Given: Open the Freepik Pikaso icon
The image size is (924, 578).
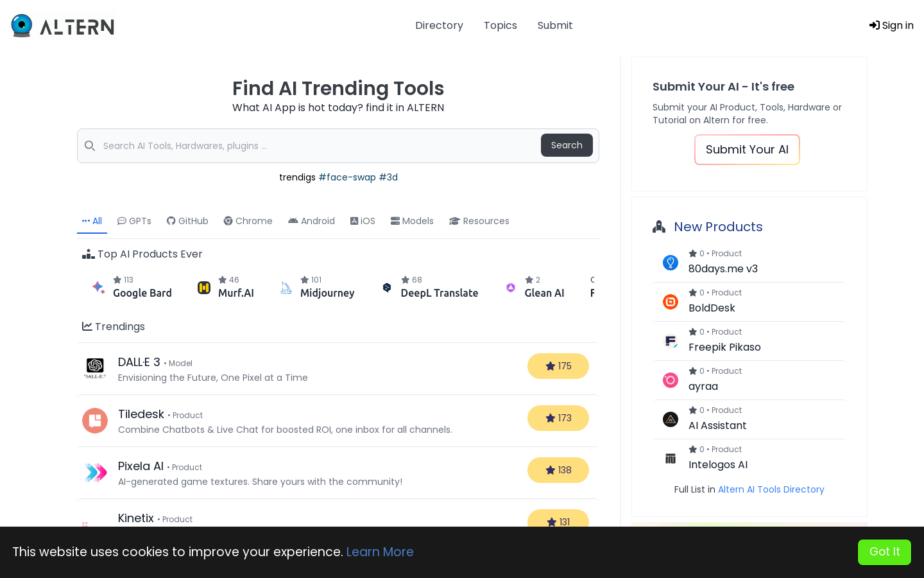Looking at the screenshot, I should click(671, 341).
